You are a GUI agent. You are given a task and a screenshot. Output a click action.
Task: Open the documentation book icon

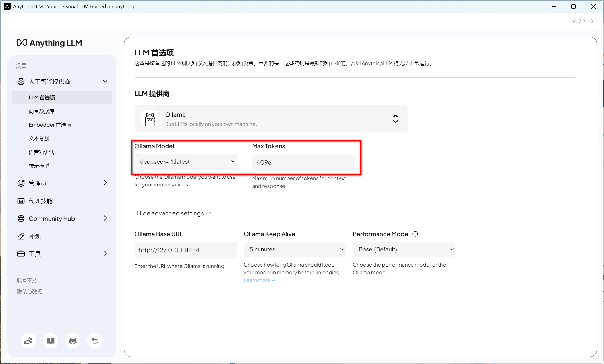point(51,340)
